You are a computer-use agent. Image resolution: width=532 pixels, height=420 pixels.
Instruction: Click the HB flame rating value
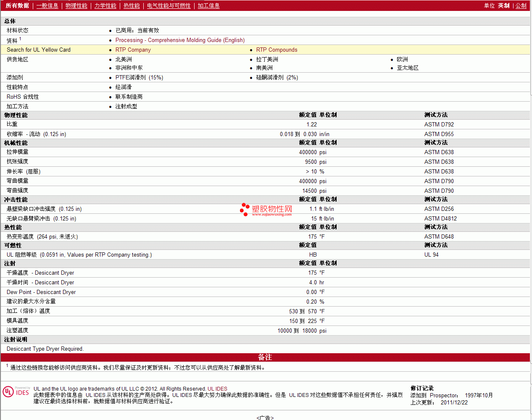(313, 255)
